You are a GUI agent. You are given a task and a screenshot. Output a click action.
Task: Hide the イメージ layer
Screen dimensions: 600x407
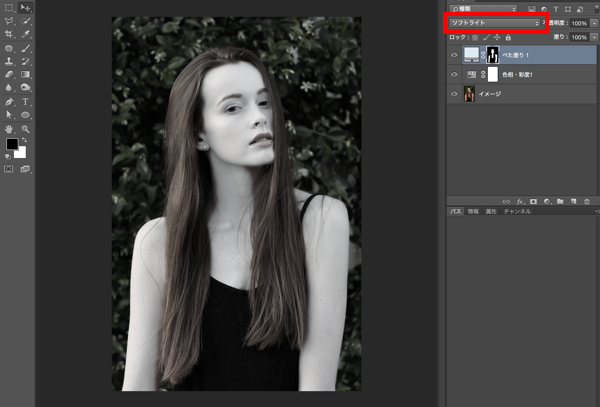coord(455,94)
